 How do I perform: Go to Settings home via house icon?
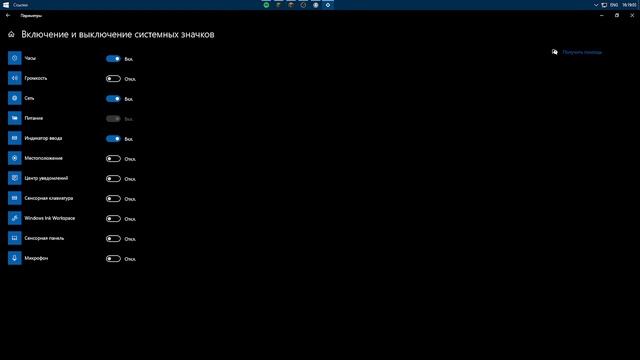[11, 35]
